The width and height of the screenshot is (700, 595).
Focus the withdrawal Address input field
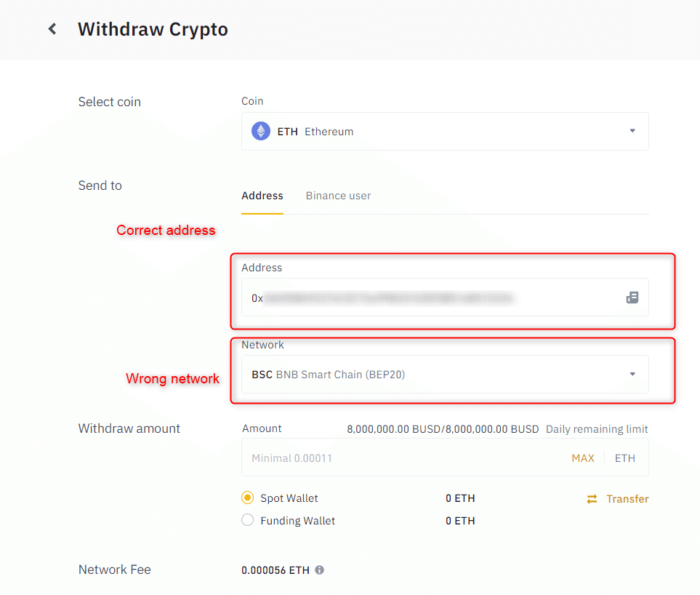click(x=429, y=297)
